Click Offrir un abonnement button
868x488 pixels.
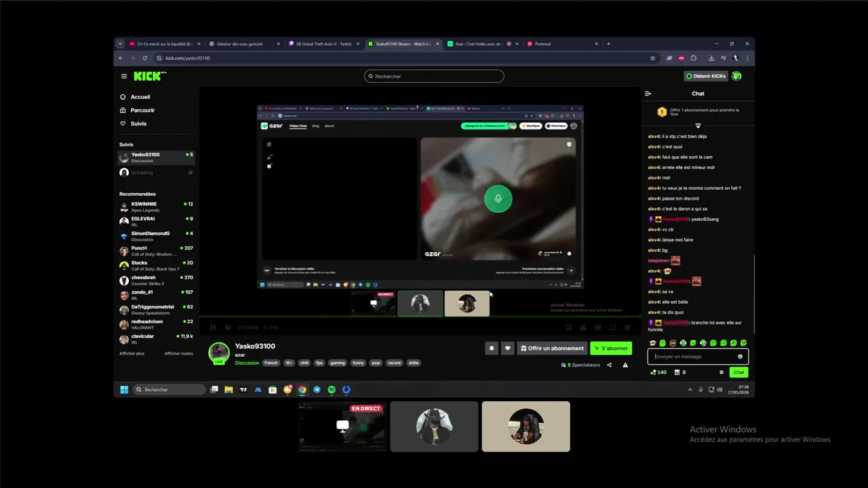[552, 348]
